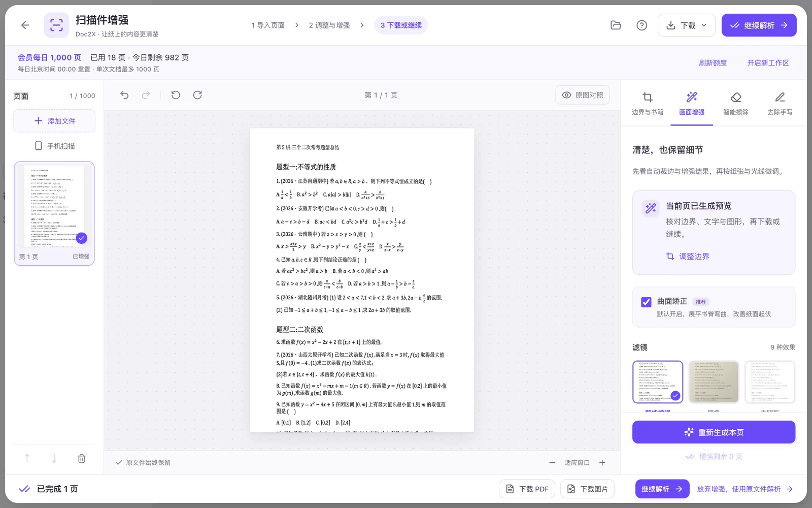Screen dimensions: 812x508
Task: Go back with the left arrow icon
Action: (x=25, y=25)
